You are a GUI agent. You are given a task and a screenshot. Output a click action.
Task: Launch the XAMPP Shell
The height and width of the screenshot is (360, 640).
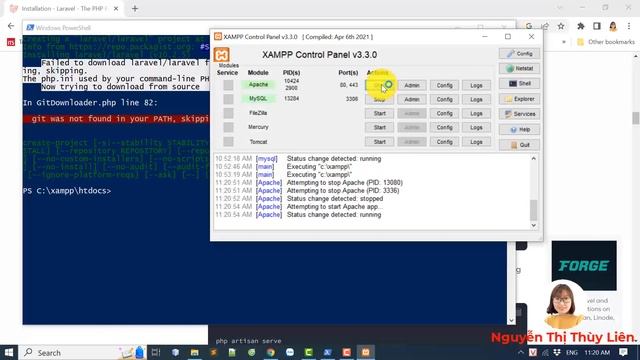point(519,84)
